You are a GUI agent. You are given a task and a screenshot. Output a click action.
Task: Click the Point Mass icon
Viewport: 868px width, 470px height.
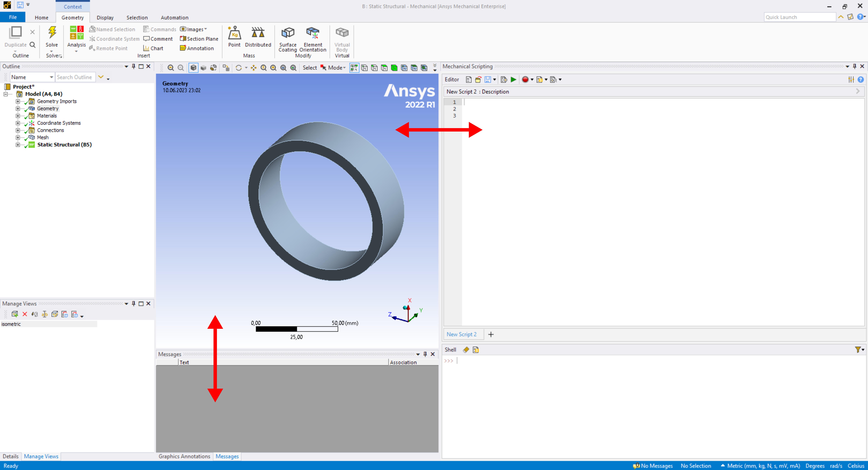[234, 33]
